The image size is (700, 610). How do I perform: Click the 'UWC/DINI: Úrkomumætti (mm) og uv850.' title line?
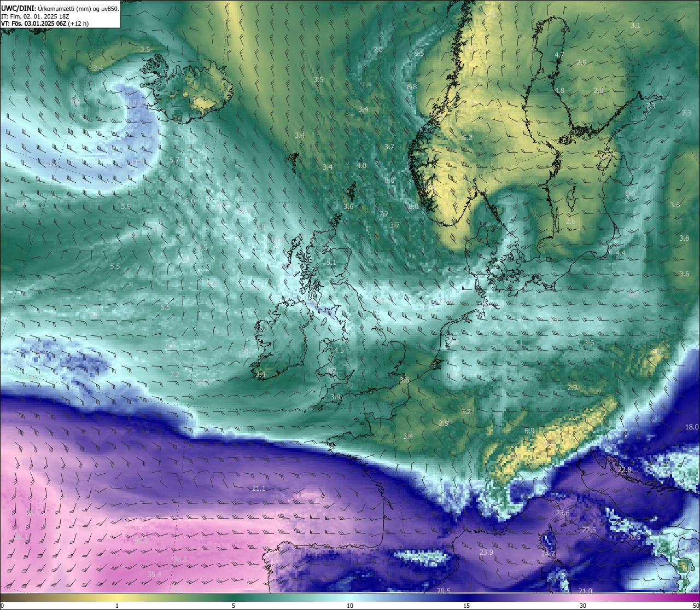pos(60,9)
